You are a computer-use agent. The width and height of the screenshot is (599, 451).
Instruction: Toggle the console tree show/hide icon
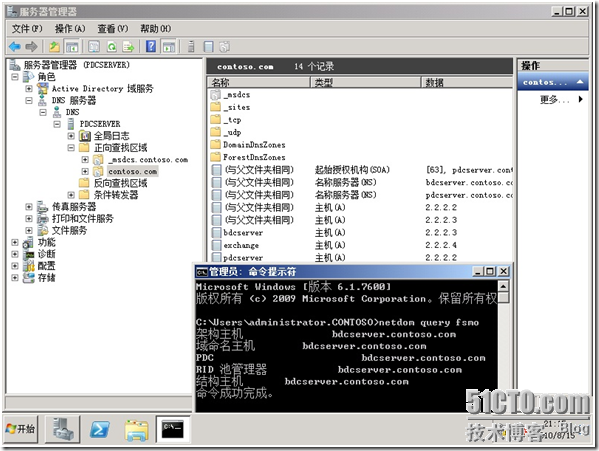tap(72, 47)
